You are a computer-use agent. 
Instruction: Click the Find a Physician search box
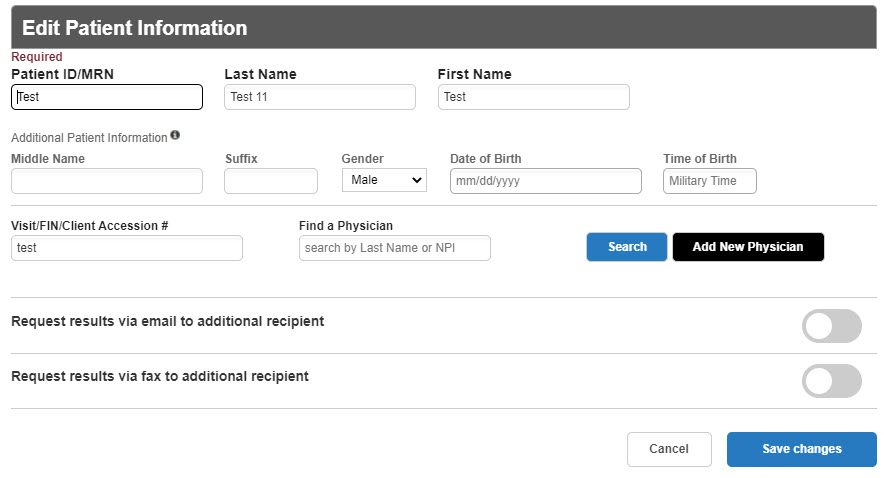click(394, 248)
